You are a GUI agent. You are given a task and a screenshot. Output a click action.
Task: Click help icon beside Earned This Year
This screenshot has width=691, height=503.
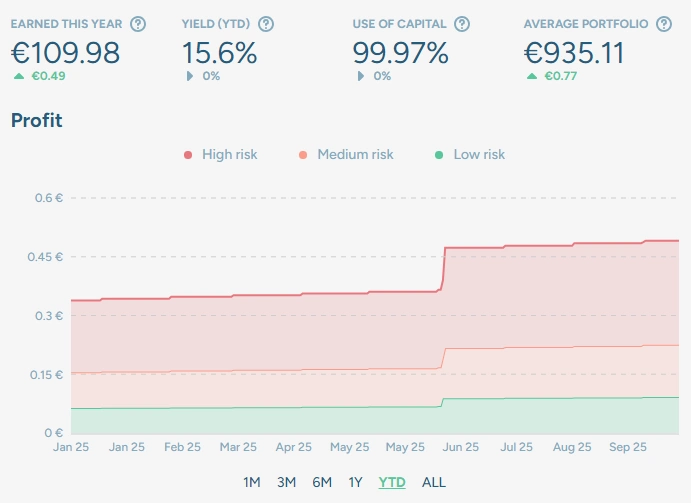click(138, 24)
